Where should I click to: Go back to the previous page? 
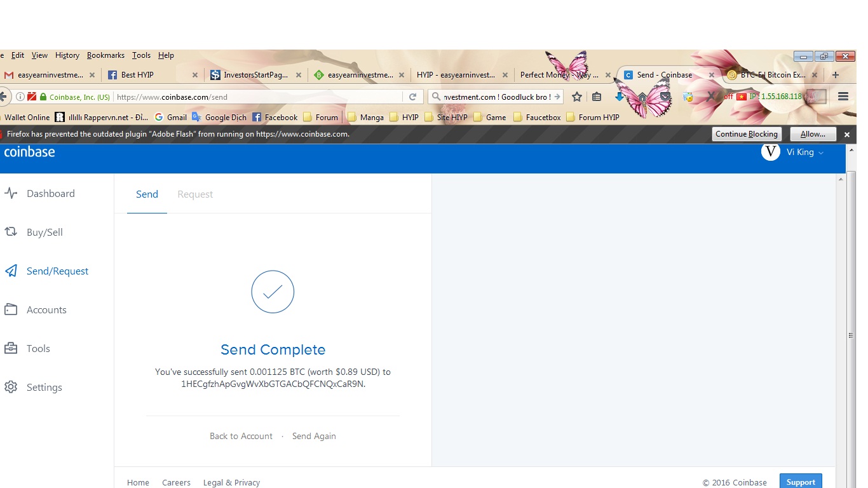(3, 97)
